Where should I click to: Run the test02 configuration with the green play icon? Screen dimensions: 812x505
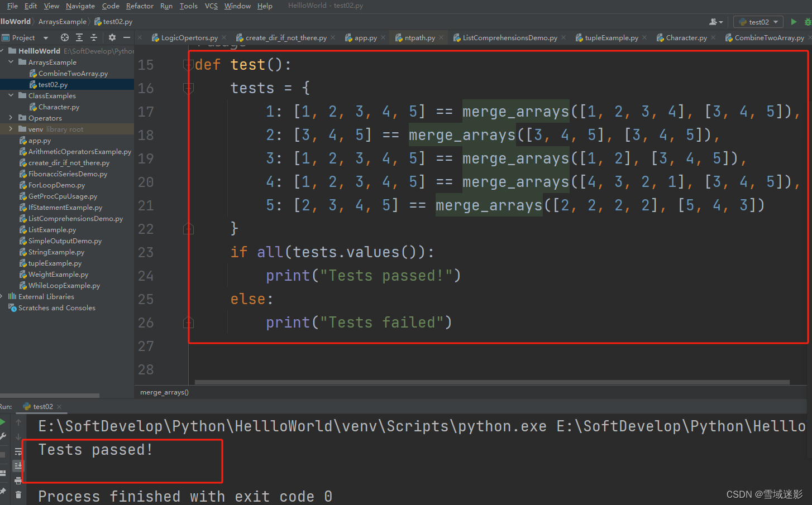point(794,21)
